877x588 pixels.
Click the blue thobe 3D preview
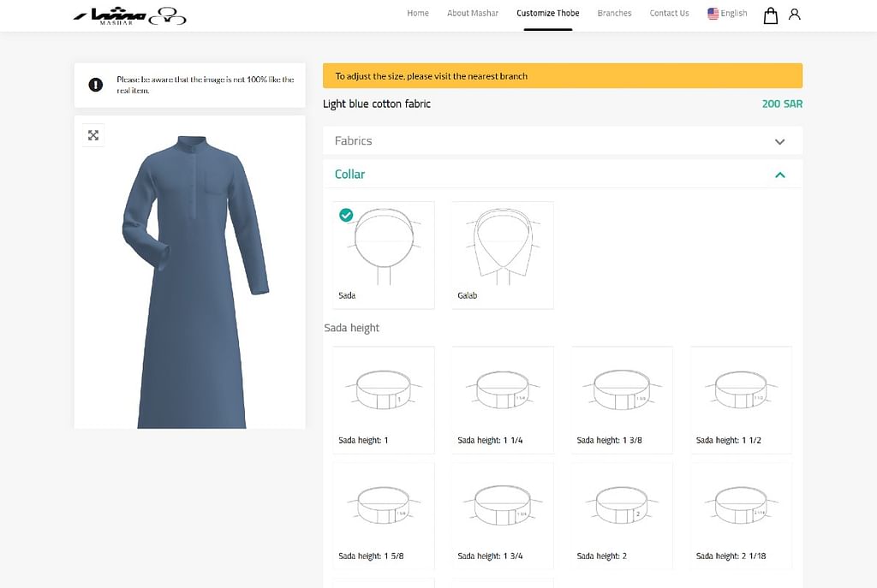[x=193, y=282]
